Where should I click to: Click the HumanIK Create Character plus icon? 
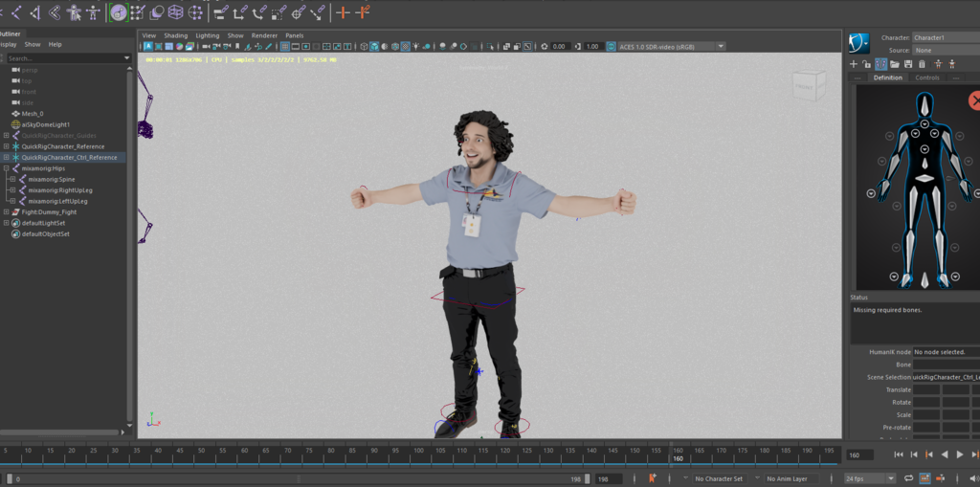point(853,64)
